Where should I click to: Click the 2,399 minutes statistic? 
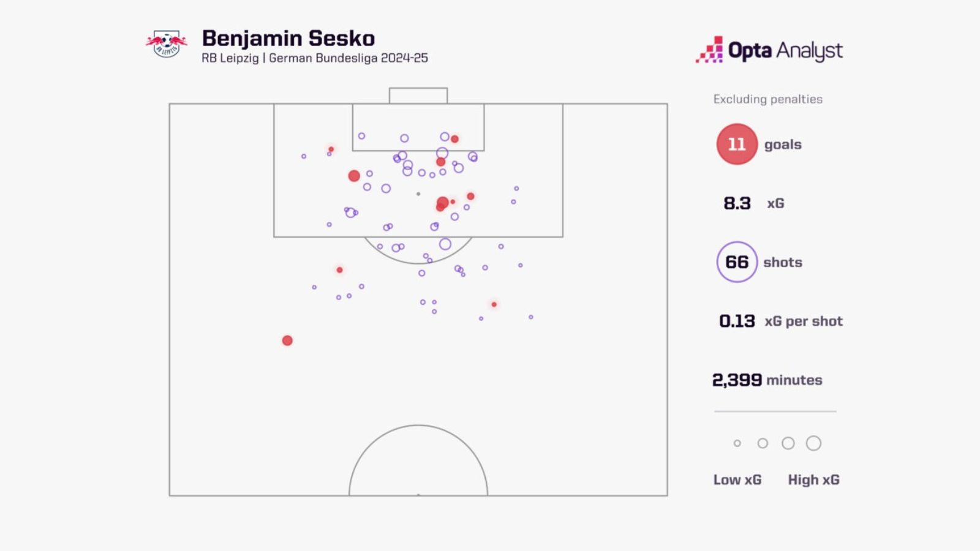pyautogui.click(x=767, y=380)
